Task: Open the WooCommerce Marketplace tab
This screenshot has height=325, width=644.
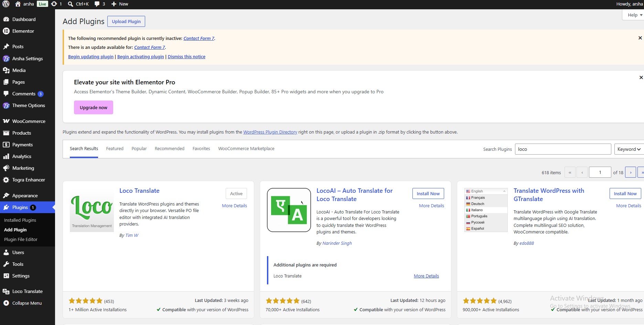Action: tap(246, 149)
